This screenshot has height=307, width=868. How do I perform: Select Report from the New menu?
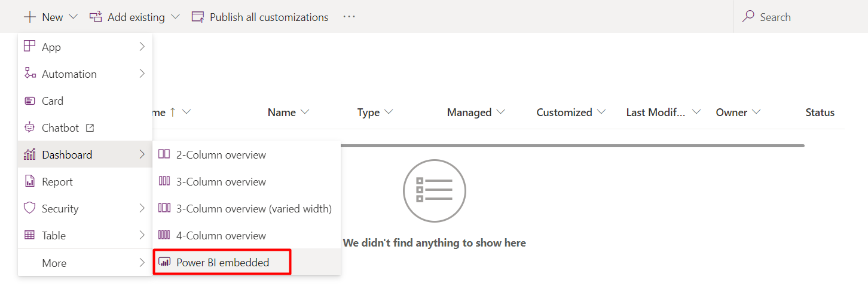click(x=85, y=181)
